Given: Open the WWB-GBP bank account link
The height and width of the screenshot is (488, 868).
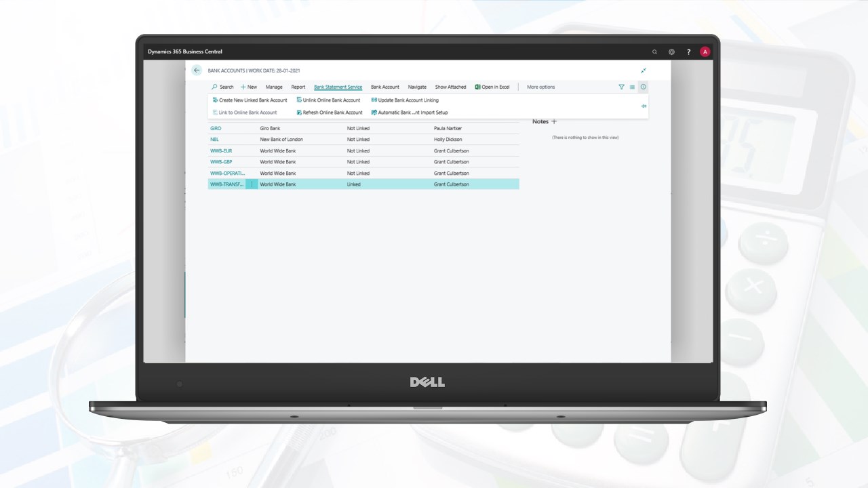Looking at the screenshot, I should 221,162.
